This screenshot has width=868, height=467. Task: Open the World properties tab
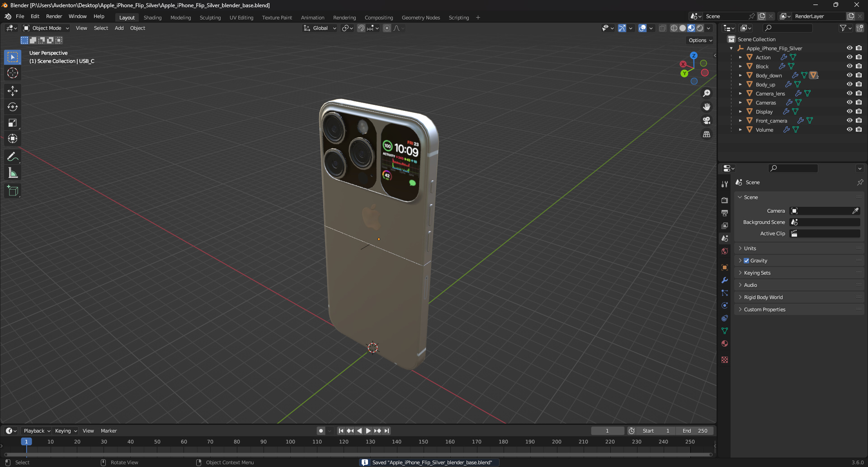tap(725, 251)
